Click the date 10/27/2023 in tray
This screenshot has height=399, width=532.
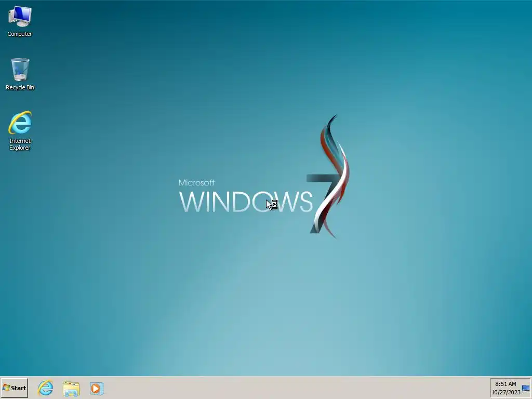506,392
